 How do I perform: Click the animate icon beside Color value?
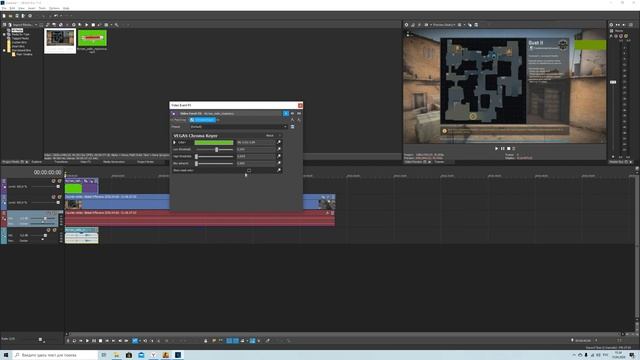(279, 142)
